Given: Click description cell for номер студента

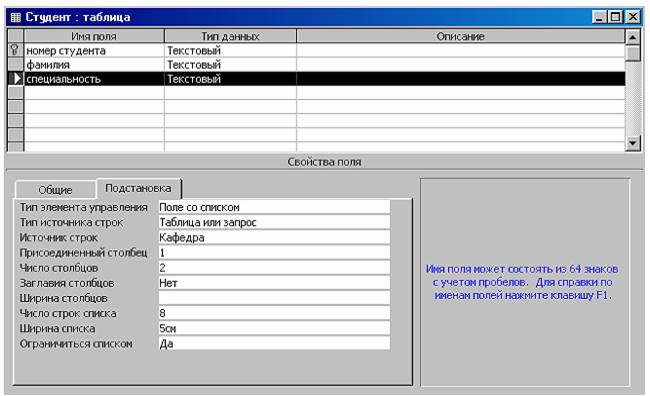Looking at the screenshot, I should [461, 51].
